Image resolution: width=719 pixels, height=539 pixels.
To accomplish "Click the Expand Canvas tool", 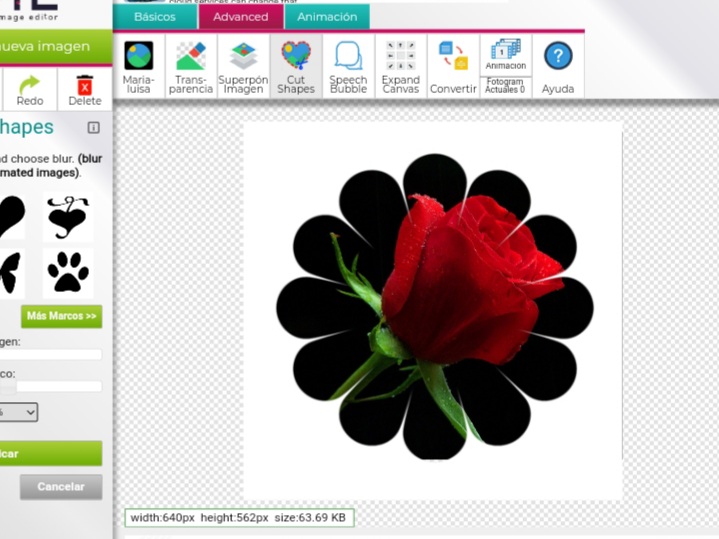I will (x=401, y=66).
